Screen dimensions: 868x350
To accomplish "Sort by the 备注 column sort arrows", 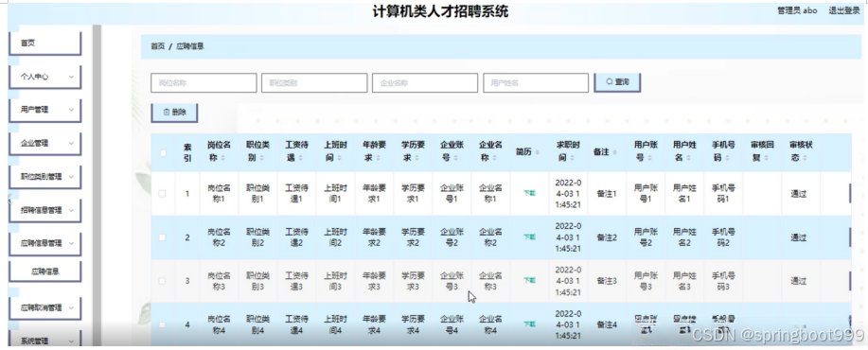I will tap(614, 152).
